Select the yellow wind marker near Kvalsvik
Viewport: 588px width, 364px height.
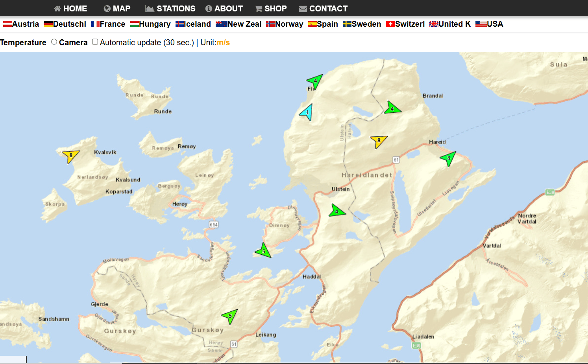pos(71,155)
